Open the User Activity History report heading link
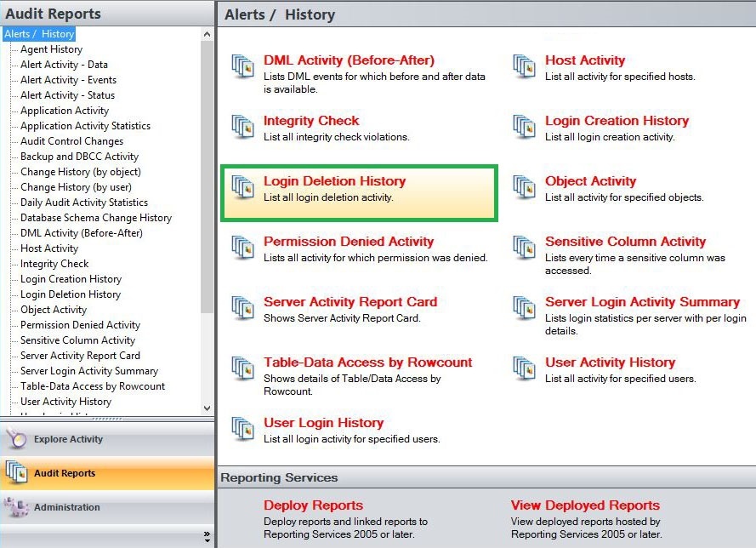This screenshot has width=756, height=548. pos(610,362)
